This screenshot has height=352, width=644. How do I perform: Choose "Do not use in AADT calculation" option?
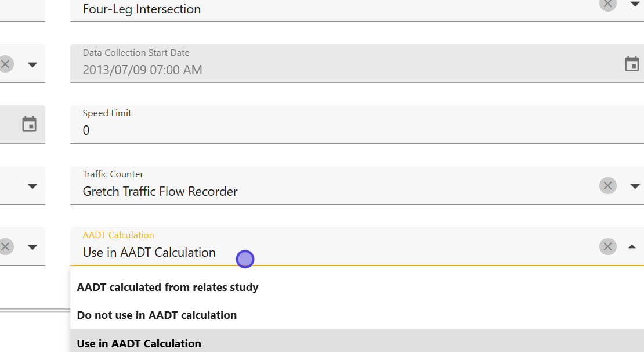point(157,315)
